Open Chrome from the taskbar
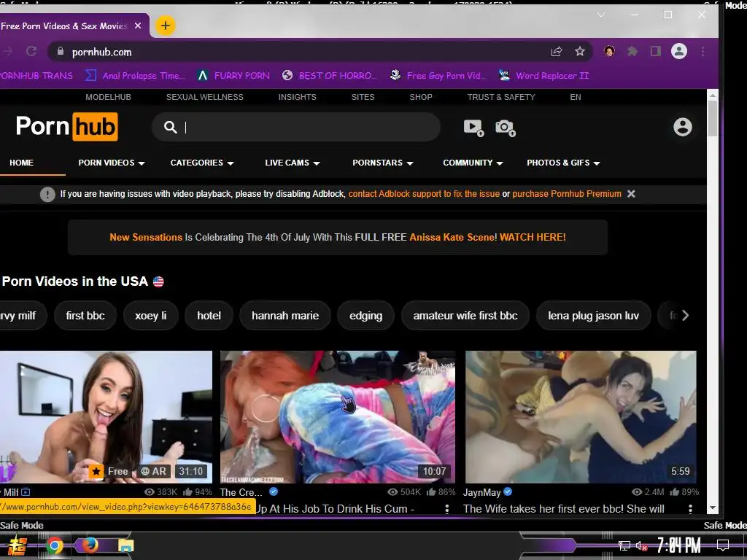747x560 pixels. pyautogui.click(x=55, y=545)
